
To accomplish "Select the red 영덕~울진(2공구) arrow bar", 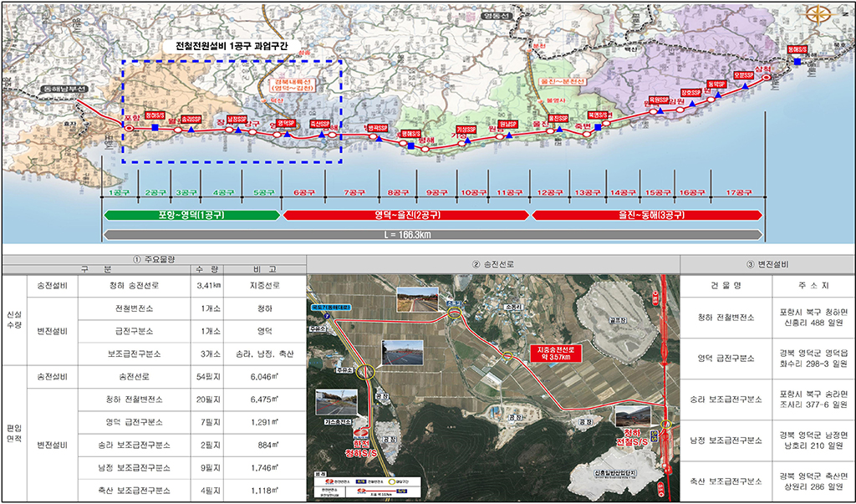I will click(x=406, y=215).
